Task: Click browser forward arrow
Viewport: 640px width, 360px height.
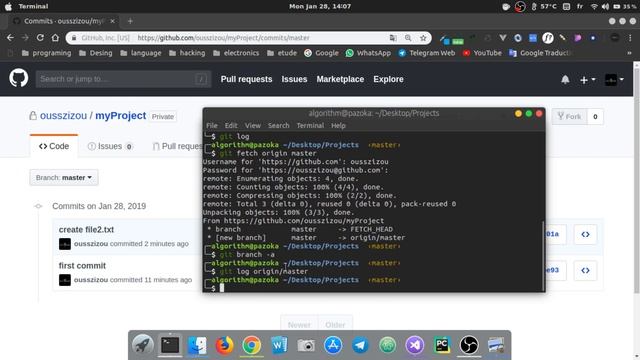Action: [25, 38]
